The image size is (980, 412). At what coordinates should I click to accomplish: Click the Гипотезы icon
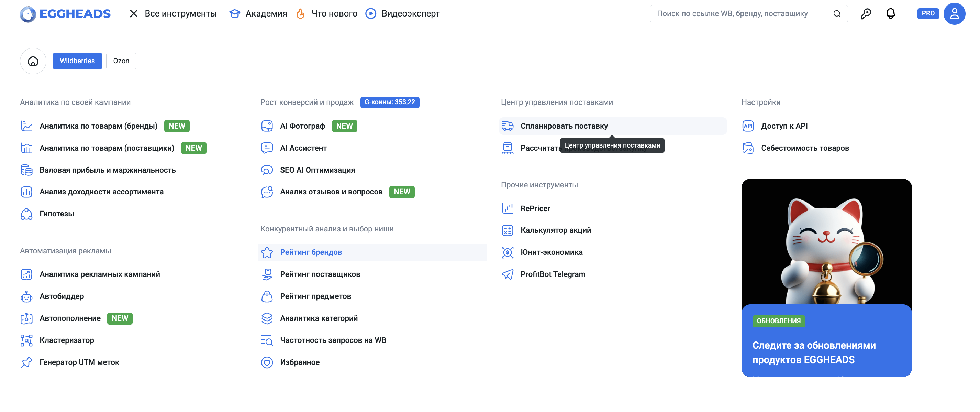point(26,214)
